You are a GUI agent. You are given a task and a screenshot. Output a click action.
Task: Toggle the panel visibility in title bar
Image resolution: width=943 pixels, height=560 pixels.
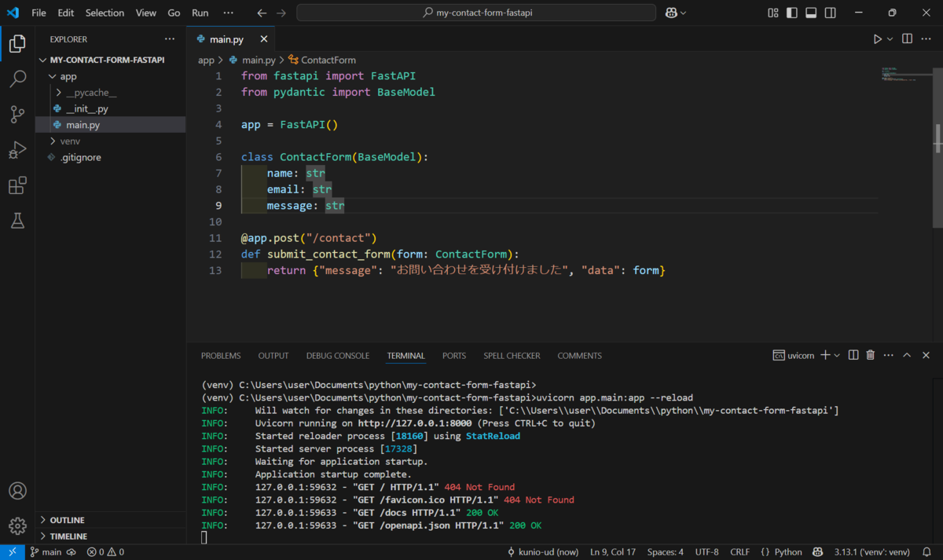[x=811, y=13]
